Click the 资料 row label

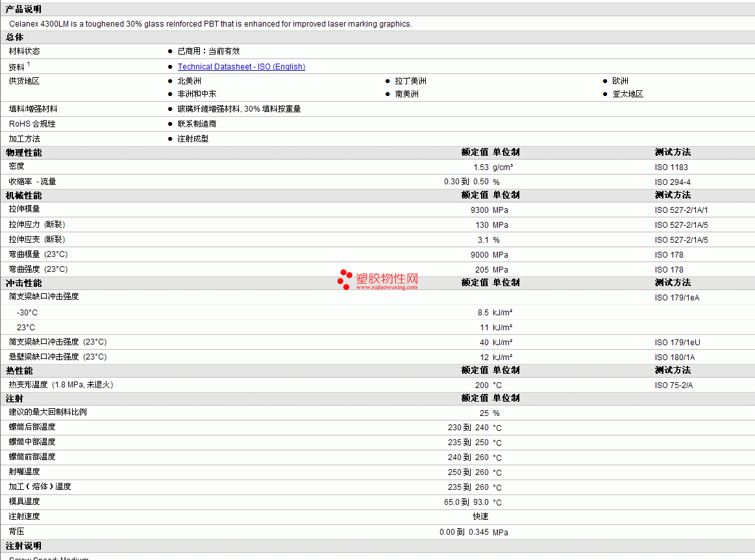click(19, 66)
